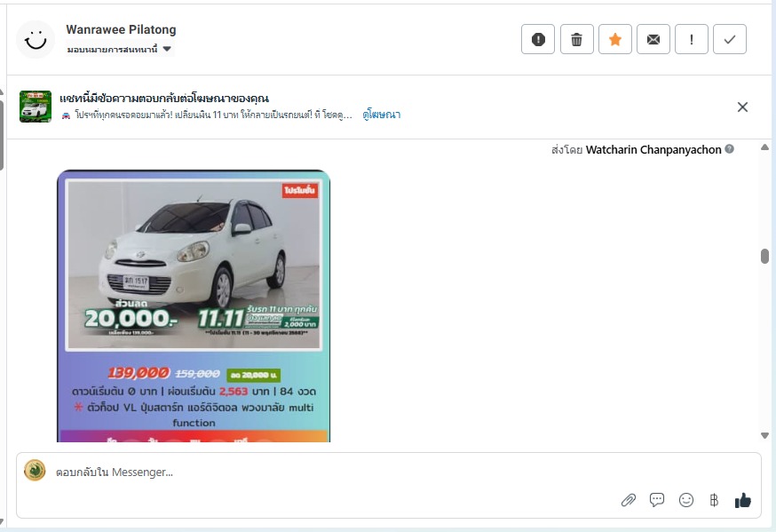Click the ad banner heading text
This screenshot has width=776, height=532.
(x=163, y=98)
